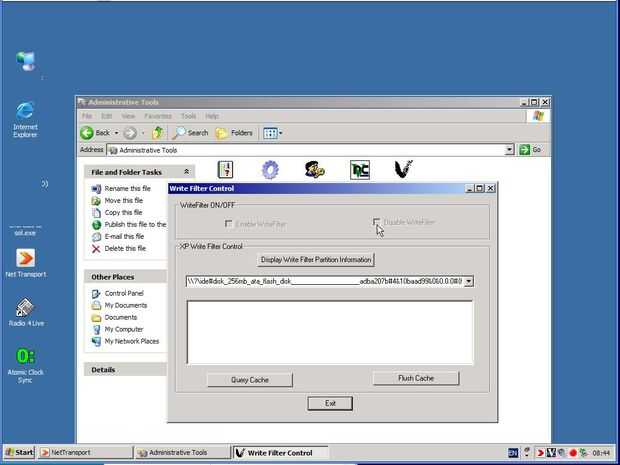
Task: Open the File menu
Action: click(87, 116)
